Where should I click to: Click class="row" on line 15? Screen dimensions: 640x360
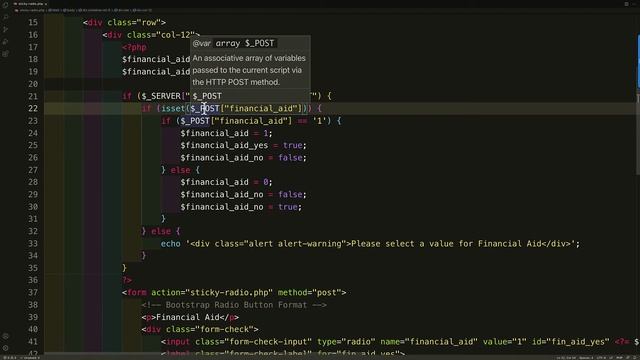point(134,22)
